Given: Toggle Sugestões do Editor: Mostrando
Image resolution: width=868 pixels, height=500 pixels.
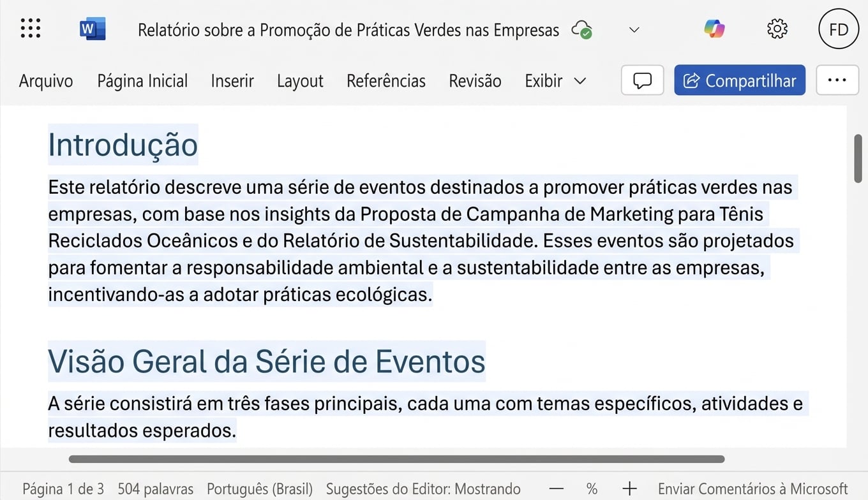Looking at the screenshot, I should click(x=423, y=489).
